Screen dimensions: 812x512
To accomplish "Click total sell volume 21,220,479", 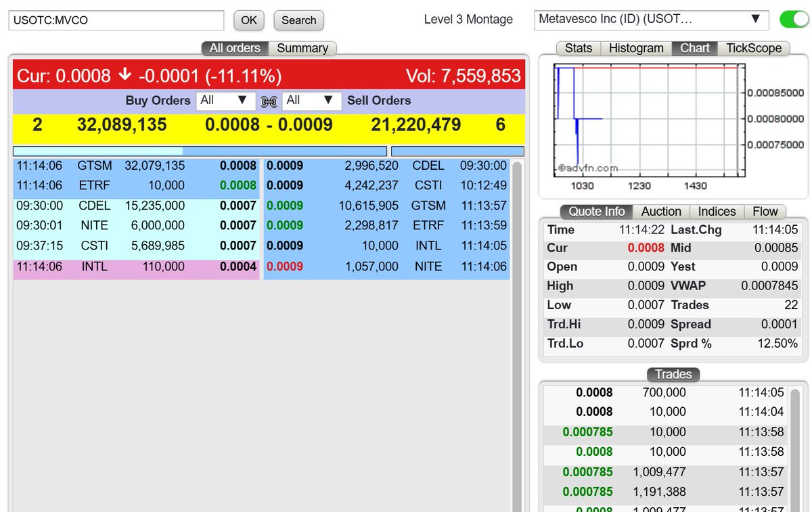I will point(416,124).
